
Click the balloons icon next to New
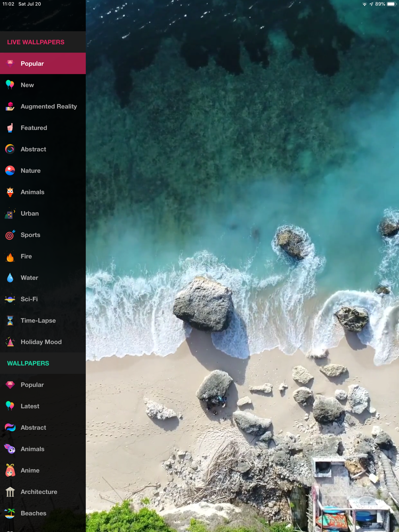tap(10, 85)
